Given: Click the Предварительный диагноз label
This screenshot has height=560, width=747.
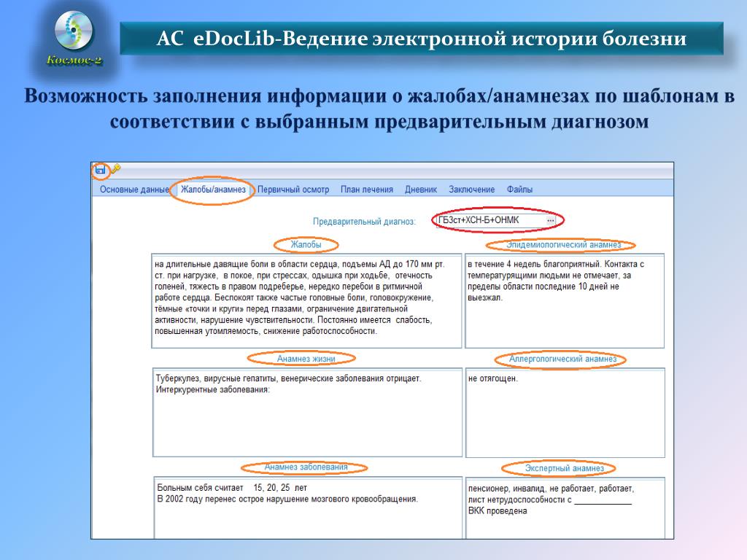Looking at the screenshot, I should coord(364,221).
